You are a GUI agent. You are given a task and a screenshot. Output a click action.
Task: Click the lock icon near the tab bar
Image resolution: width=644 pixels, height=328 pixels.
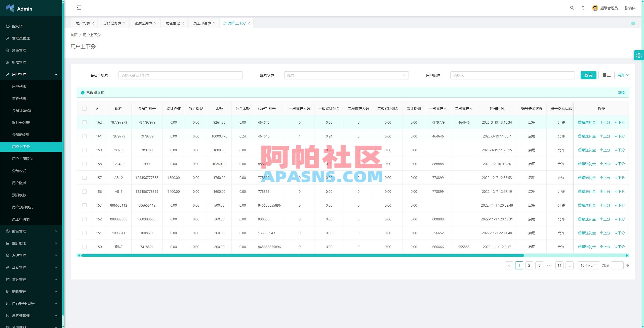pyautogui.click(x=633, y=23)
